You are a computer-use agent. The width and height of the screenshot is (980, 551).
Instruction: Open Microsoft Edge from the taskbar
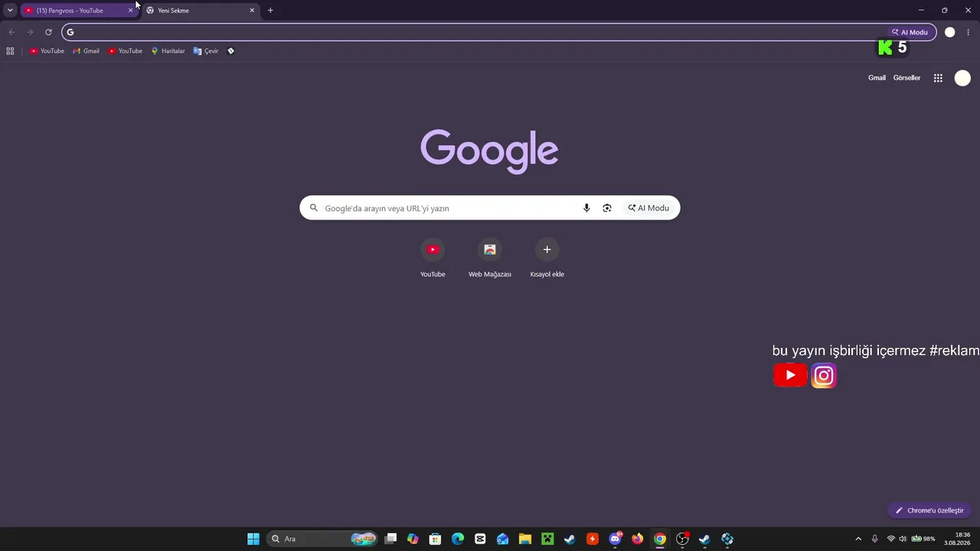(458, 539)
